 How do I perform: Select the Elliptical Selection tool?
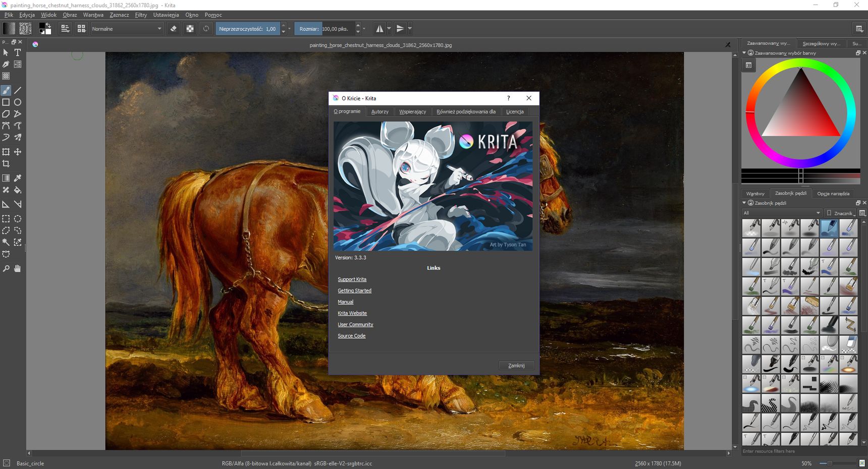pos(18,219)
